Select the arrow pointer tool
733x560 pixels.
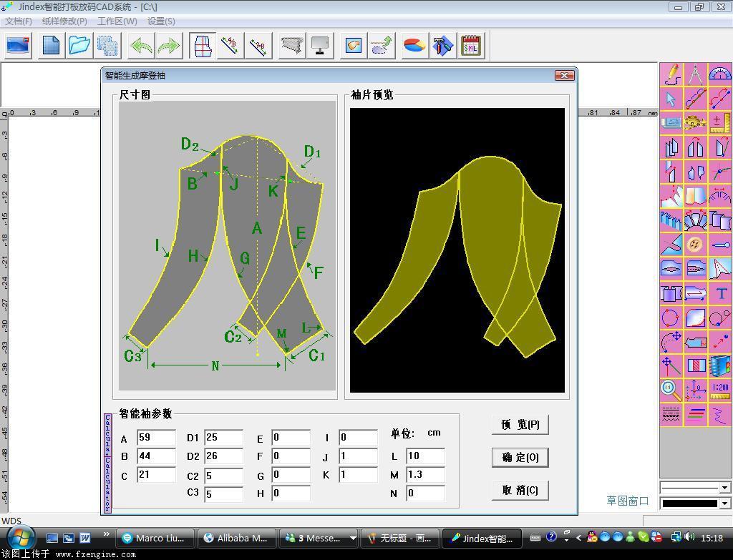[671, 99]
